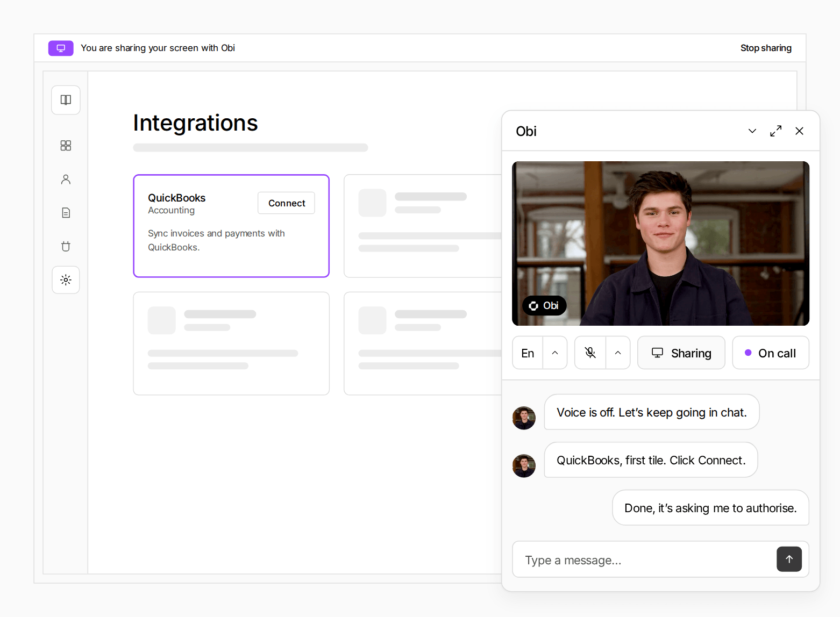Screen dimensions: 840x617
Task: Toggle the On call status button
Action: pyautogui.click(x=770, y=353)
